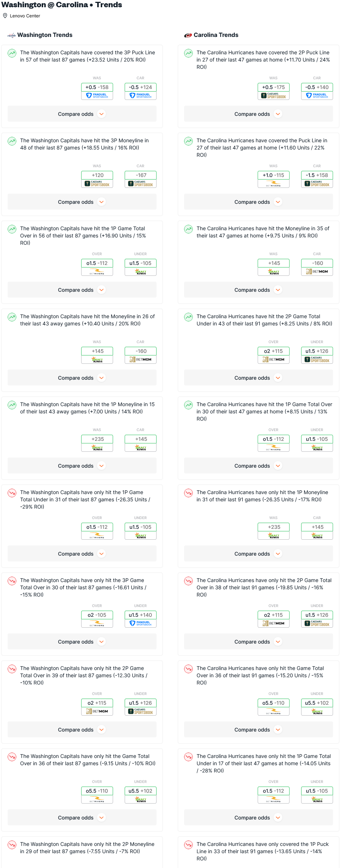The width and height of the screenshot is (341, 868).
Task: Pick FanDuel CAR -0.5 +140 in Carolina trends
Action: [x=317, y=91]
